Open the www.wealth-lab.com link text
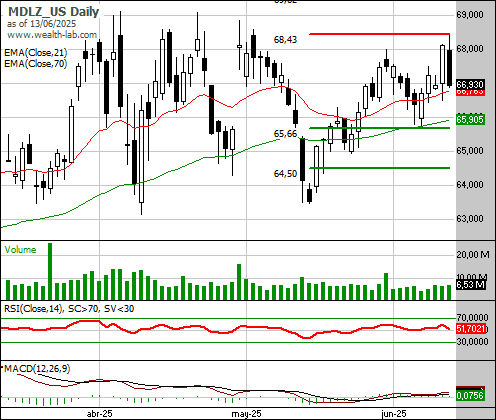The image size is (496, 420). point(52,35)
